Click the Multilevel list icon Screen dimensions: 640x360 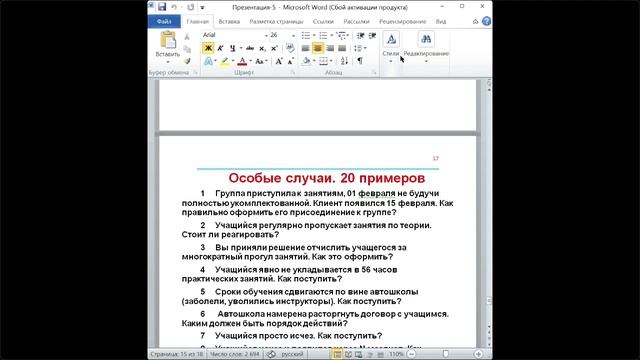[x=341, y=36]
